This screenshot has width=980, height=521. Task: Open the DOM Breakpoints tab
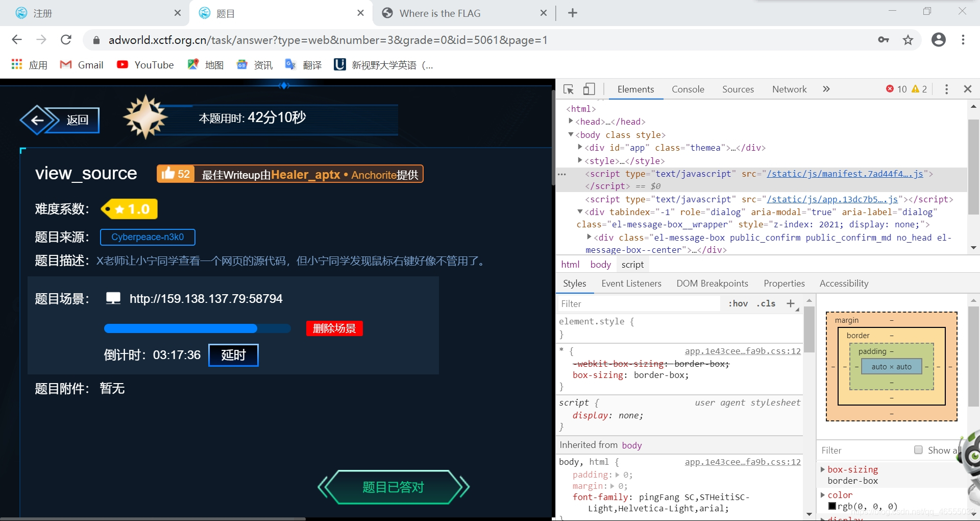point(712,283)
